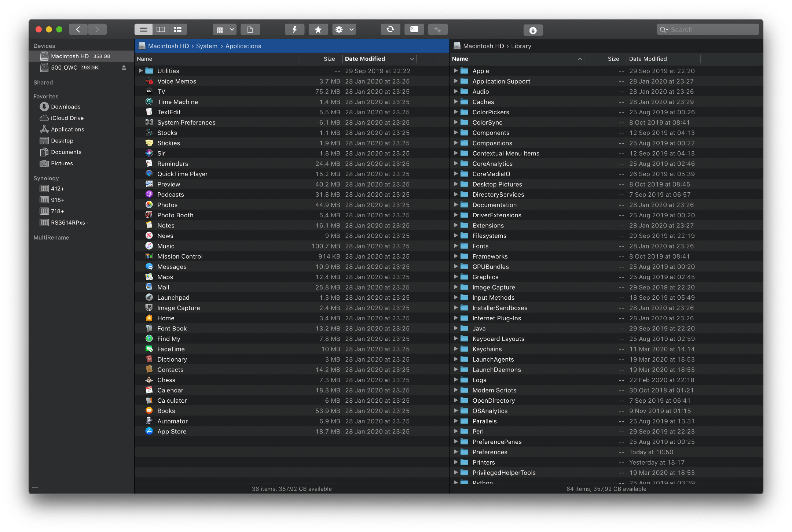Expand the Preferences folder
Image resolution: width=792 pixels, height=532 pixels.
pos(455,452)
